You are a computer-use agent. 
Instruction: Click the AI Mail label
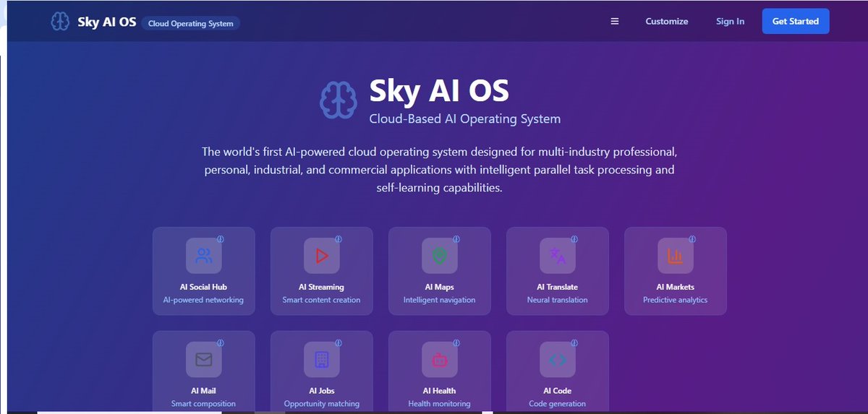(x=204, y=391)
